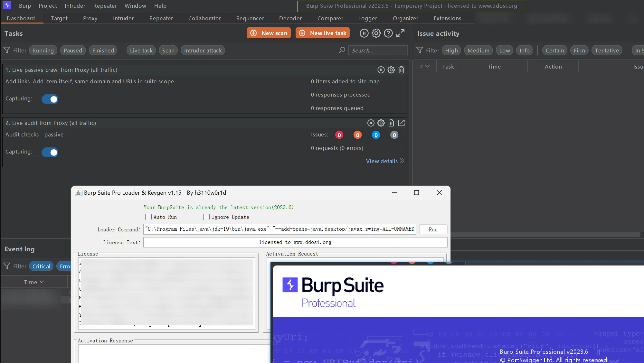The height and width of the screenshot is (363, 644).
Task: Open the Burp menu
Action: tap(25, 6)
